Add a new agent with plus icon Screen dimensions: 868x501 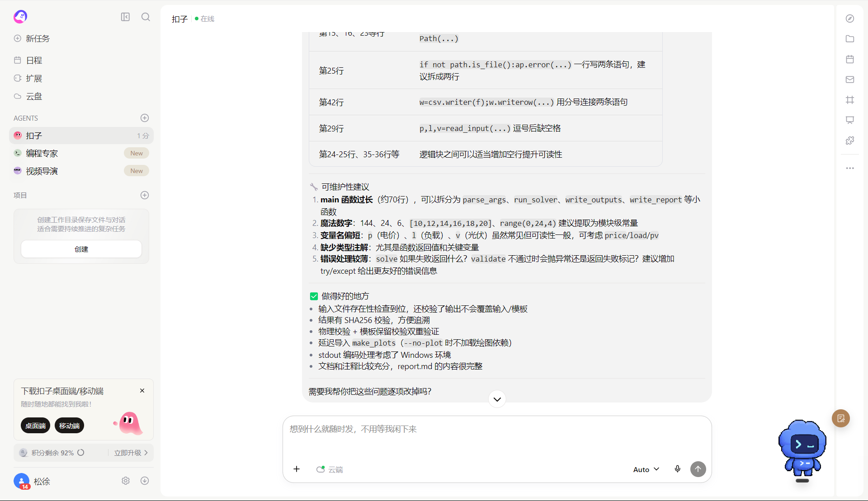(x=145, y=118)
